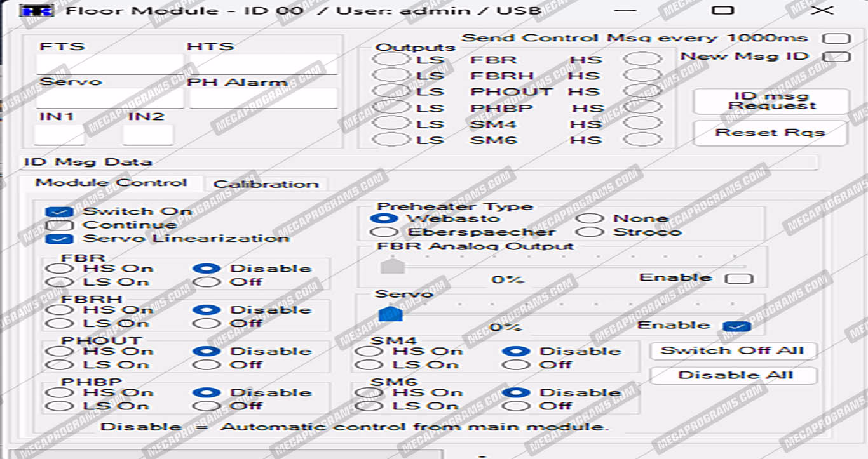
Task: Uncheck the Switch On checkbox
Action: point(60,212)
